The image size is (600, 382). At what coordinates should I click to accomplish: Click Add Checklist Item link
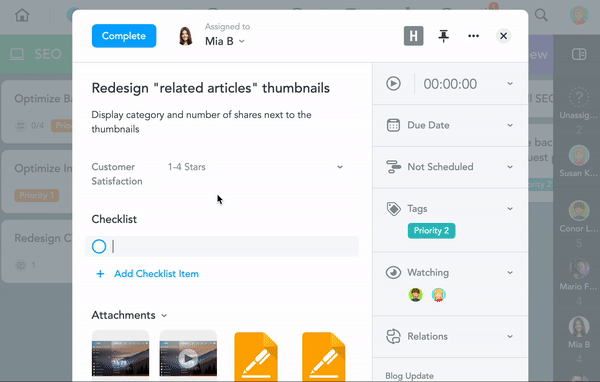pos(157,274)
